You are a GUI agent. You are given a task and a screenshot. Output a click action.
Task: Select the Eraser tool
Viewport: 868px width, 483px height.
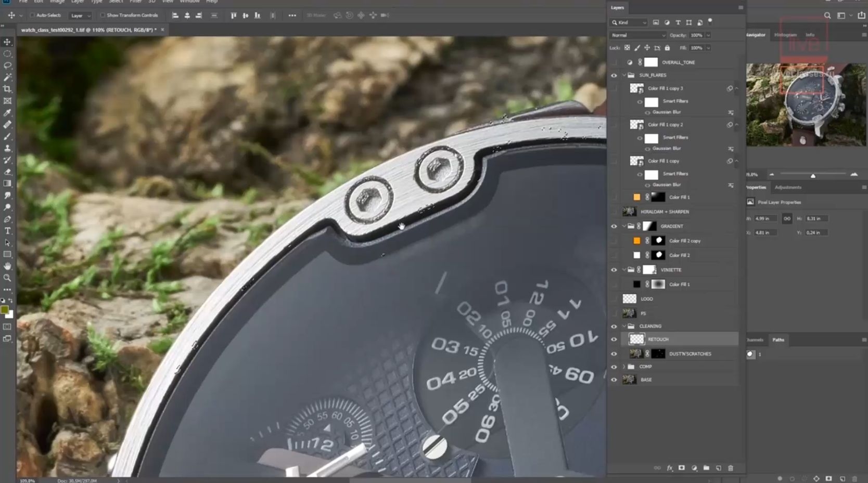tap(7, 172)
